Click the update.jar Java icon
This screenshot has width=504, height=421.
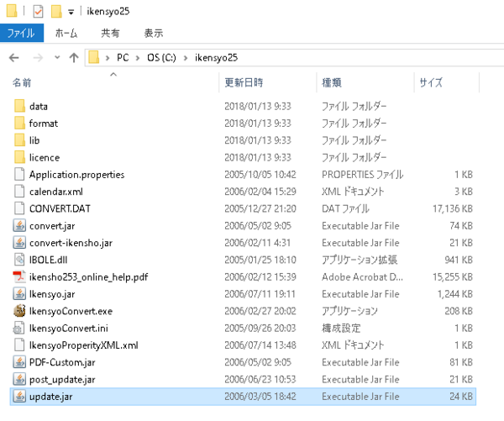click(19, 397)
